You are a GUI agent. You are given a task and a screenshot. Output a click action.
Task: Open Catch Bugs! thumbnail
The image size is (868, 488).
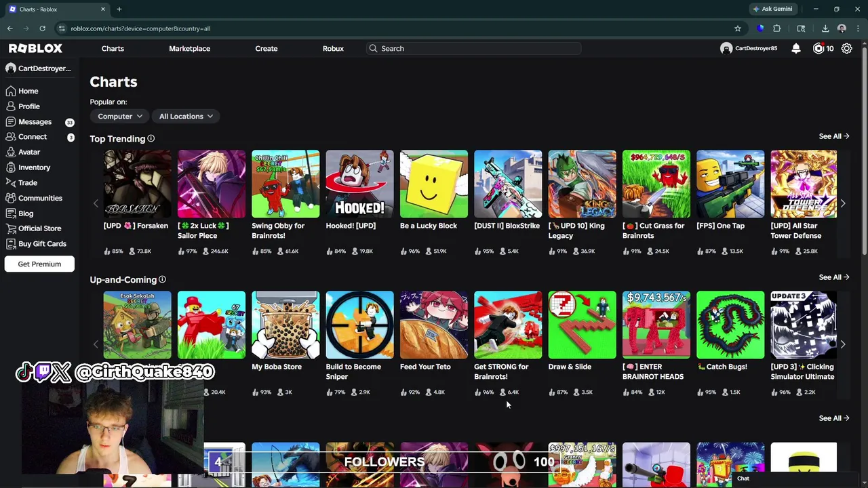click(x=730, y=325)
